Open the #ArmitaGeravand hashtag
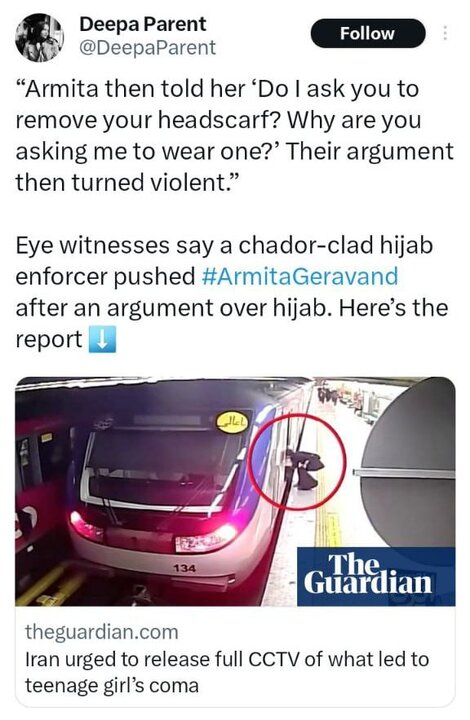 pyautogui.click(x=300, y=276)
